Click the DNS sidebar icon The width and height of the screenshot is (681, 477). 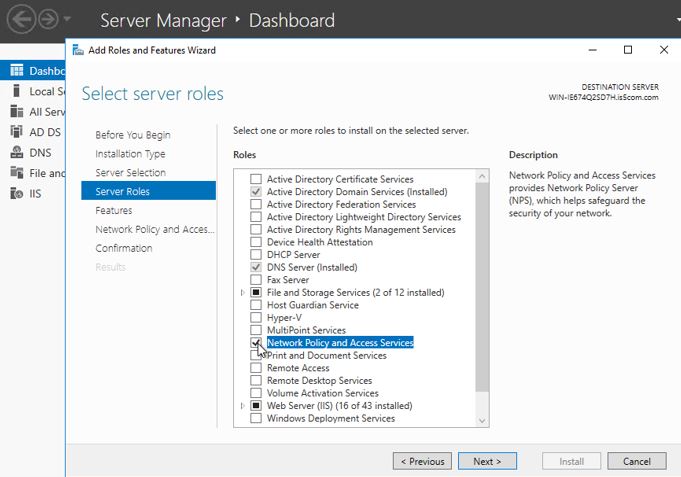click(x=17, y=152)
